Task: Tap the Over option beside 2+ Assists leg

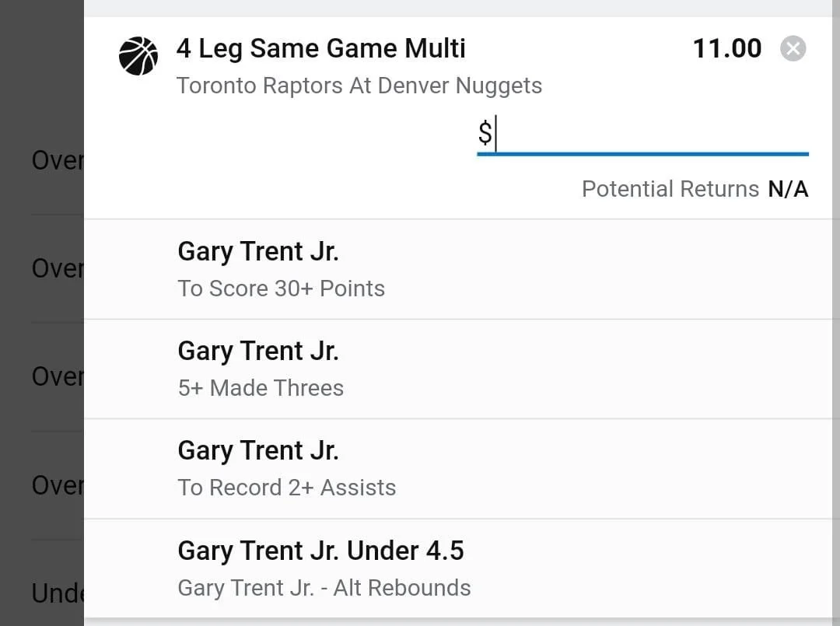Action: coord(58,485)
